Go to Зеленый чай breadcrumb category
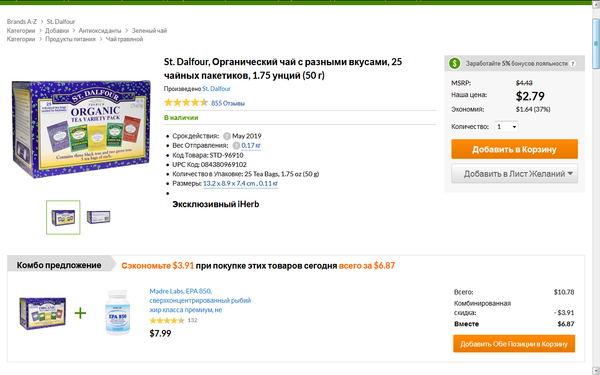The width and height of the screenshot is (600, 375). pyautogui.click(x=149, y=31)
